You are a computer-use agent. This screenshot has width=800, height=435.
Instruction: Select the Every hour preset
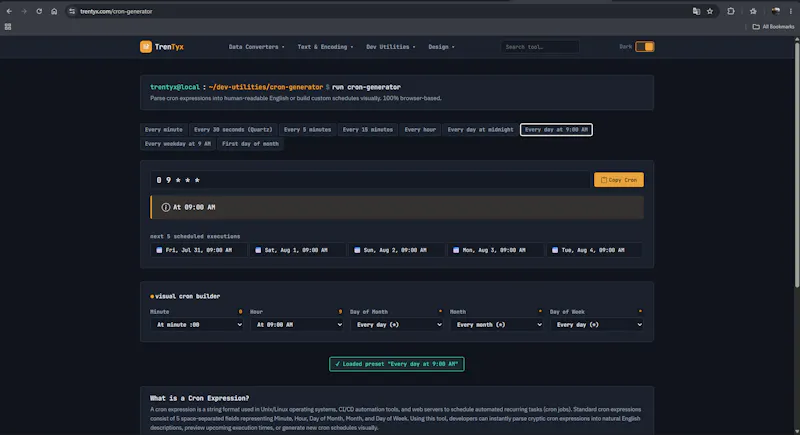point(420,130)
